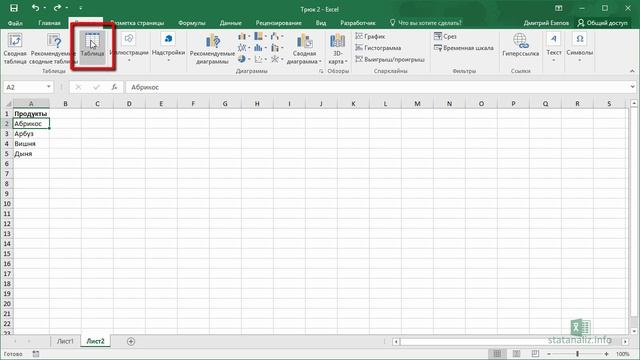Click the zoom slider handle
This screenshot has width=640, height=360.
[x=577, y=354]
